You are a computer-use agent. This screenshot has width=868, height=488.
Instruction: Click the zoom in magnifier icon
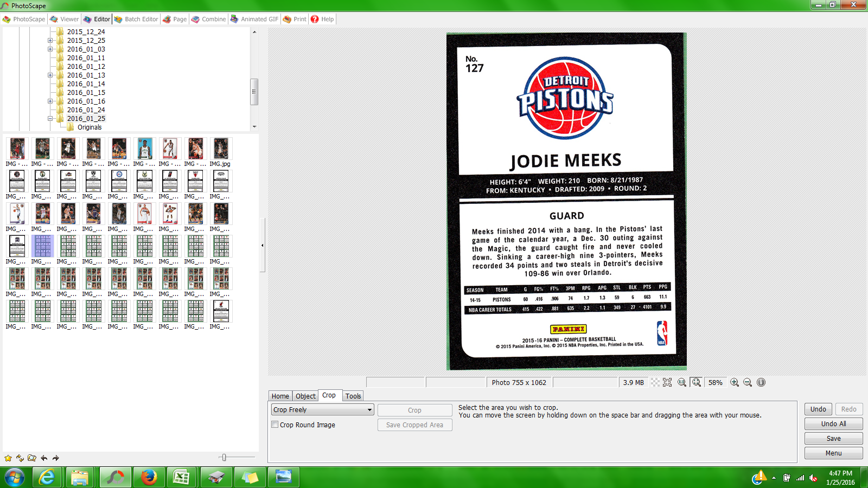click(735, 382)
